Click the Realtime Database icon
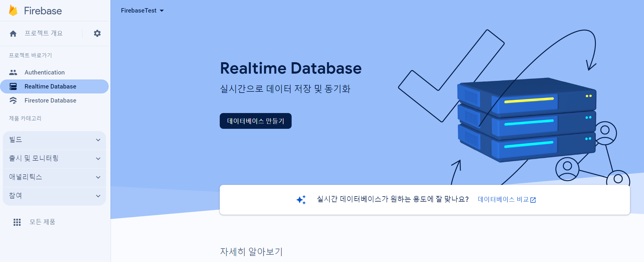 pos(13,86)
